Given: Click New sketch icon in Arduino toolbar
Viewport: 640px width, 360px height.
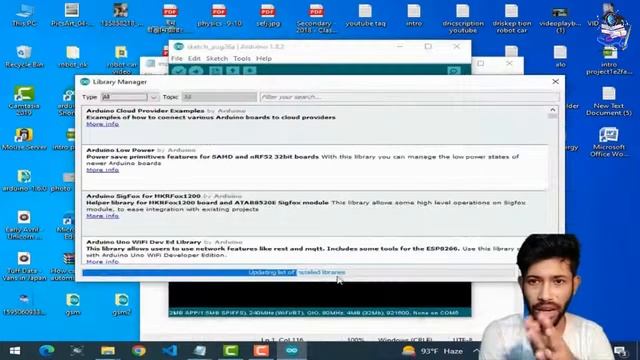Looking at the screenshot, I should coord(216,71).
